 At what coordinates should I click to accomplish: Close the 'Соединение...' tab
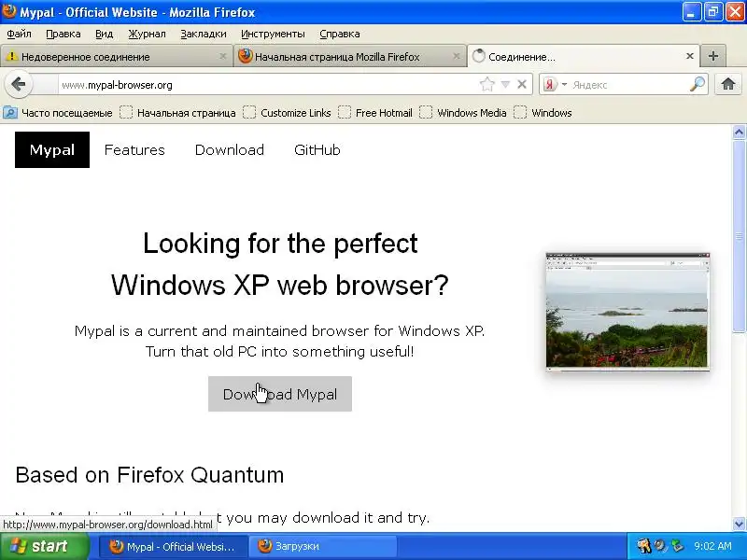pos(689,56)
